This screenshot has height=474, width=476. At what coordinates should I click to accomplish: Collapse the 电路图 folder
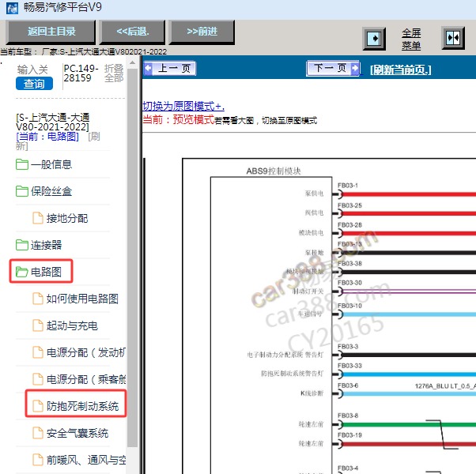[46, 272]
